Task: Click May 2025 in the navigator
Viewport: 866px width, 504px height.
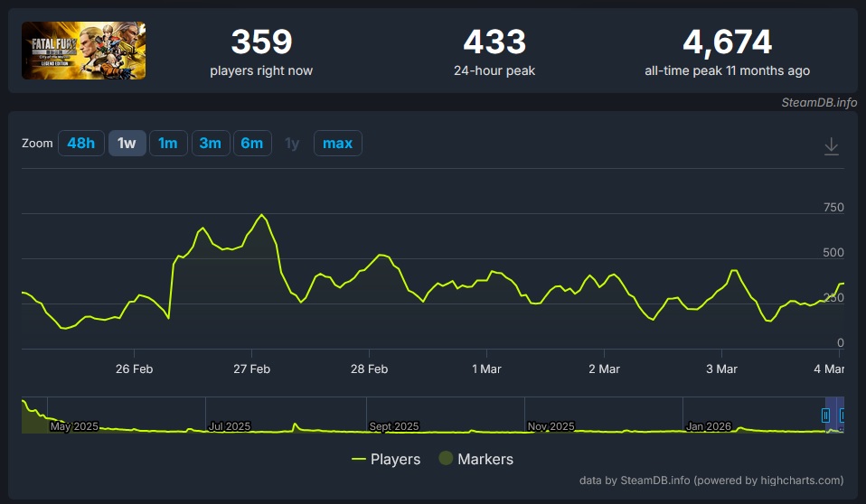Action: [x=74, y=426]
